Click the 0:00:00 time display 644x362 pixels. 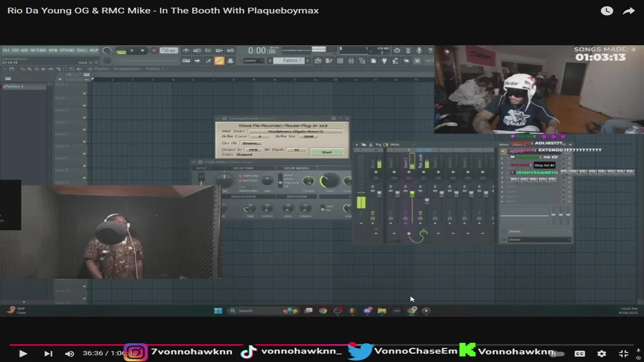[x=262, y=51]
